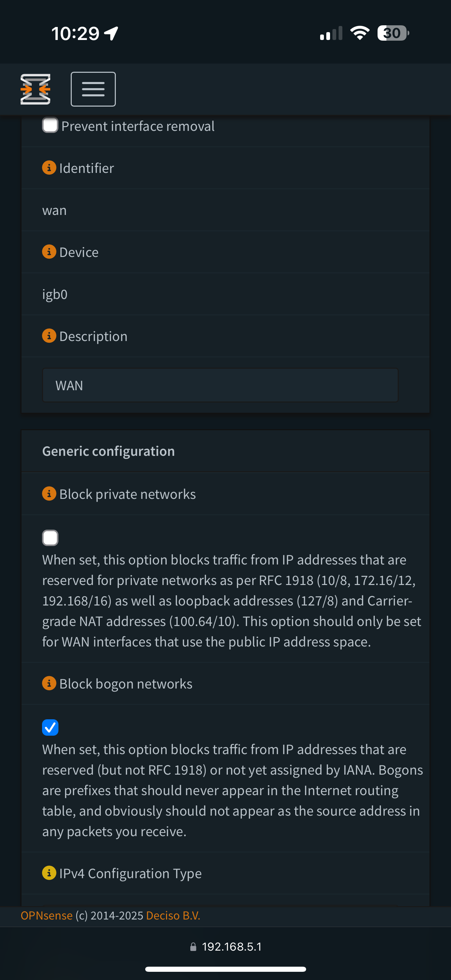This screenshot has width=451, height=980.
Task: Enable Prevent interface removal checkbox
Action: click(50, 125)
